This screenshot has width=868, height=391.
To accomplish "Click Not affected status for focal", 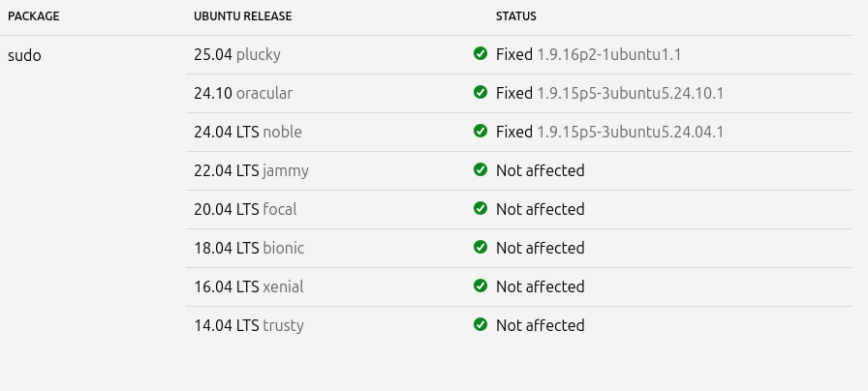I will tap(540, 210).
